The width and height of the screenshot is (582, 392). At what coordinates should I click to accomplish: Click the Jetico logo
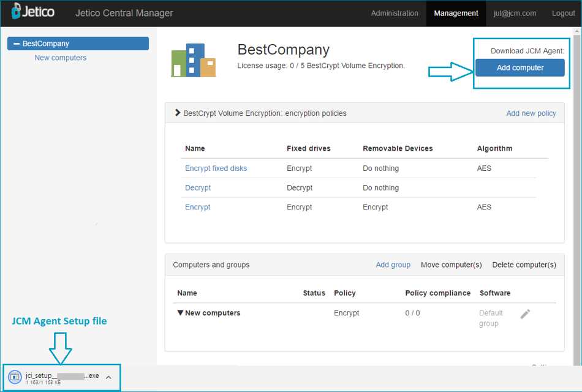32,11
